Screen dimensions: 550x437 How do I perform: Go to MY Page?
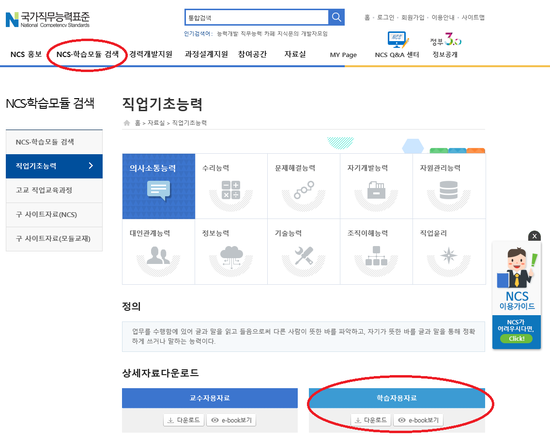343,55
